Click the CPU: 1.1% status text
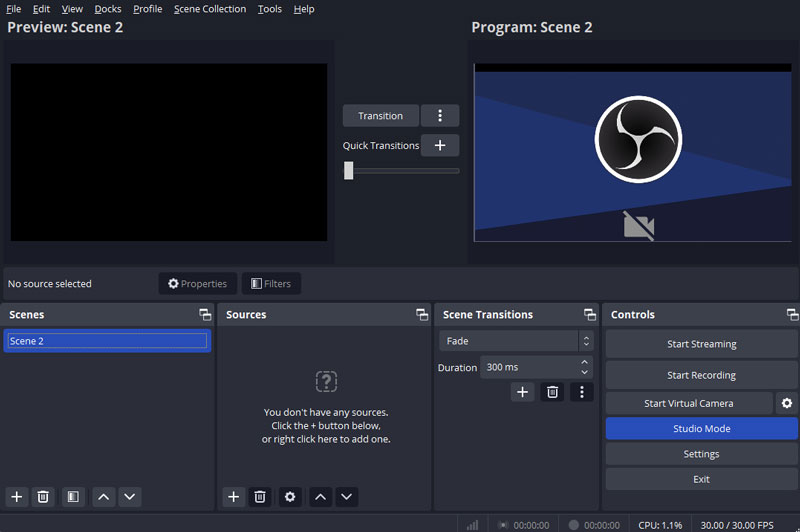The image size is (800, 532). [660, 525]
